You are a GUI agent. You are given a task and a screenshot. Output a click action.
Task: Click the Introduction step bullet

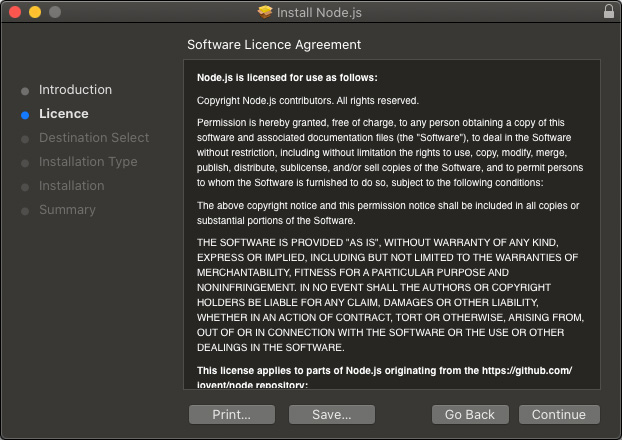pyautogui.click(x=25, y=90)
